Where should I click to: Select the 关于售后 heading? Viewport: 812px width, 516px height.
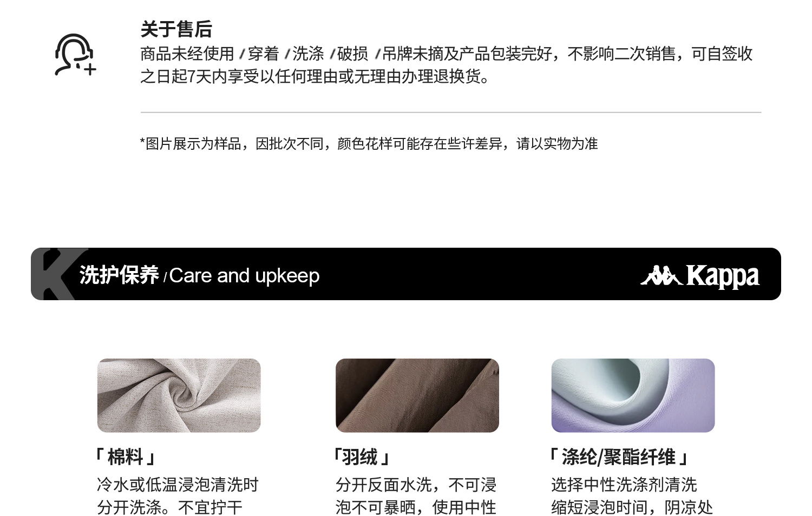(x=176, y=29)
